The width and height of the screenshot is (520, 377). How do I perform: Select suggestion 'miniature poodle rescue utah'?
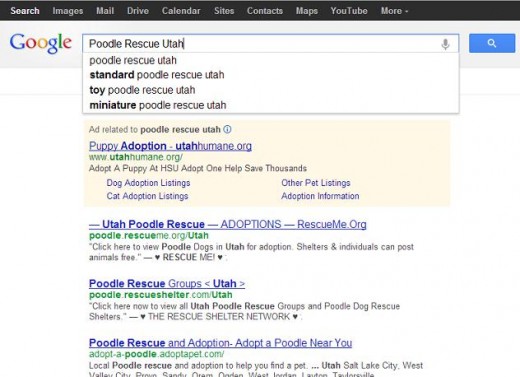(x=271, y=105)
